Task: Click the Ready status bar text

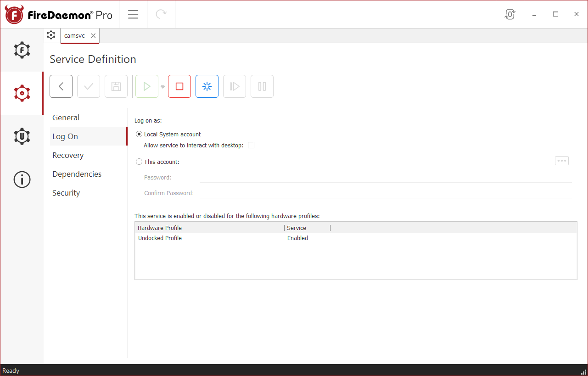Action: click(x=11, y=370)
